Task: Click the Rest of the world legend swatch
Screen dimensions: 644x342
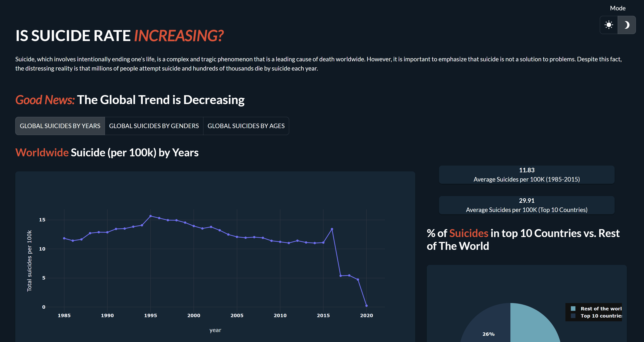Action: [573, 309]
